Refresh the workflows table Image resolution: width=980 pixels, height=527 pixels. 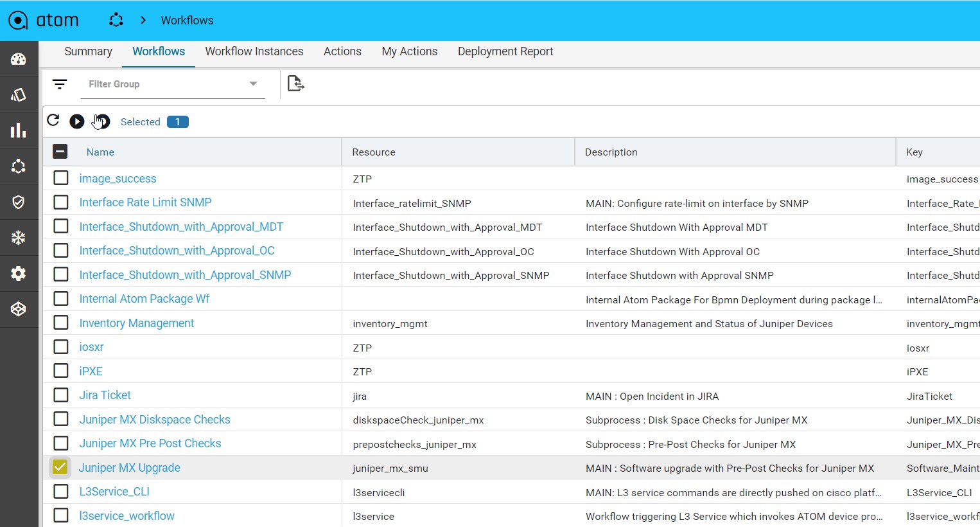53,120
